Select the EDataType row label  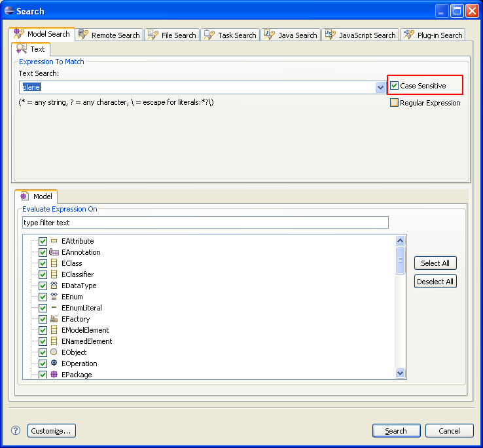click(x=79, y=286)
